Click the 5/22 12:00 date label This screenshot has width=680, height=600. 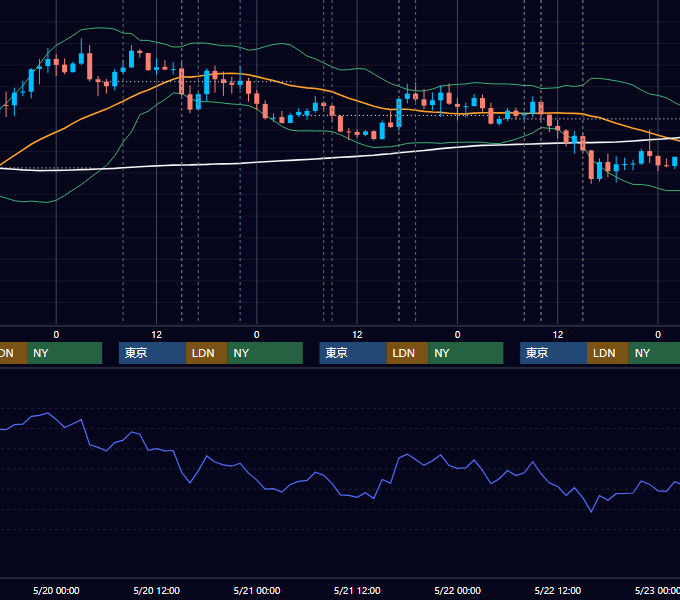coord(558,590)
